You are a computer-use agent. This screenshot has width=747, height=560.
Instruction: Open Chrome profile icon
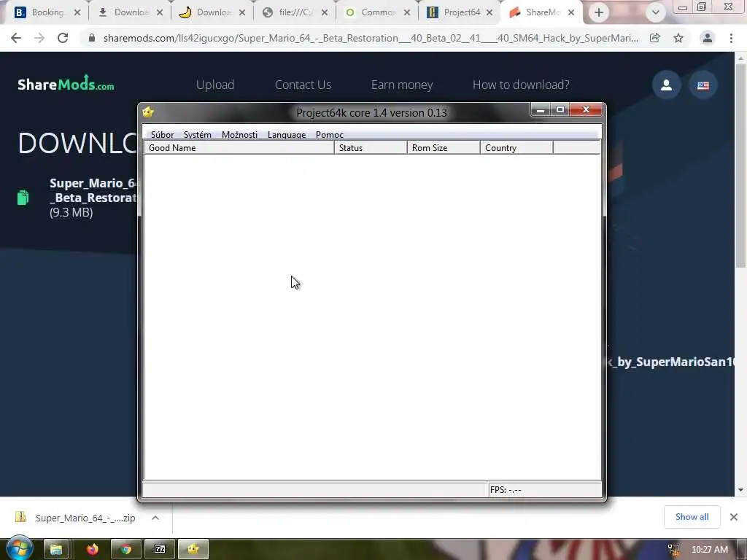point(708,38)
